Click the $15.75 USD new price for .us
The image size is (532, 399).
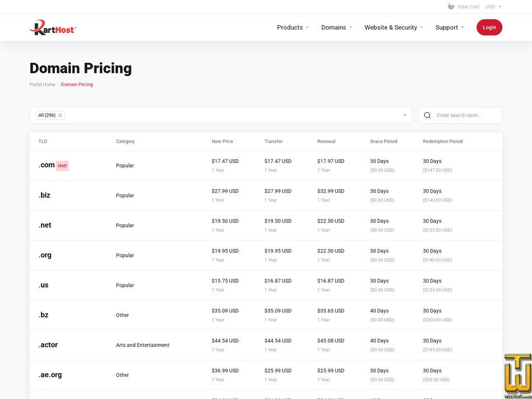[225, 281]
